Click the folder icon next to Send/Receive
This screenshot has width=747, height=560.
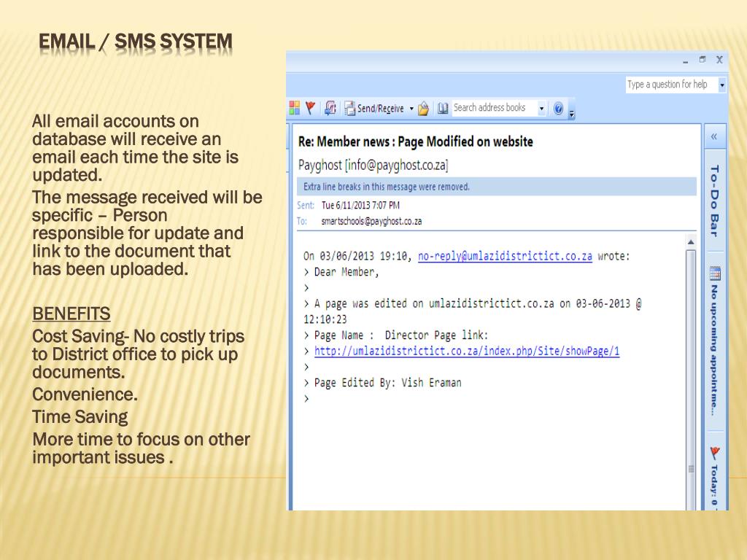pyautogui.click(x=423, y=109)
